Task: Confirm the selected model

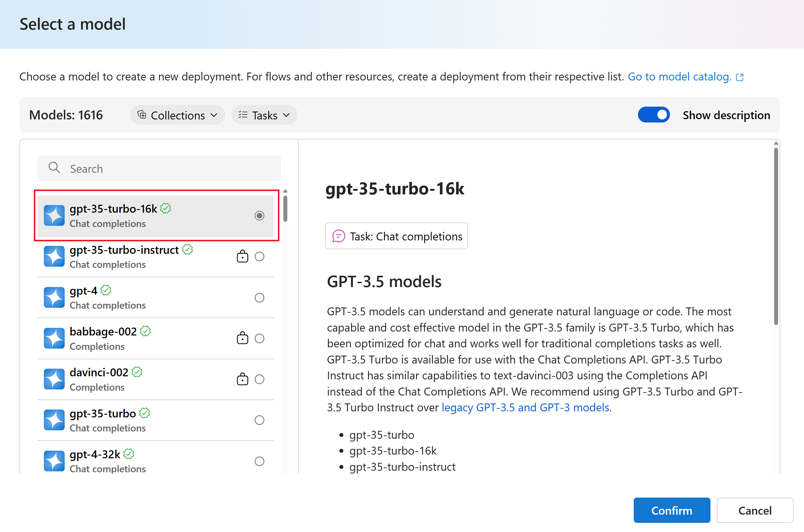Action: [x=672, y=510]
